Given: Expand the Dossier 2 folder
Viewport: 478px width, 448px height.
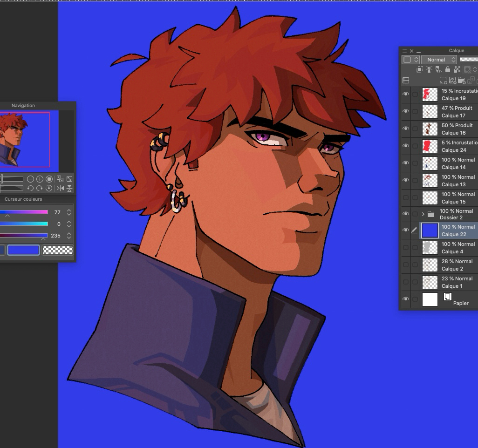Looking at the screenshot, I should click(423, 214).
